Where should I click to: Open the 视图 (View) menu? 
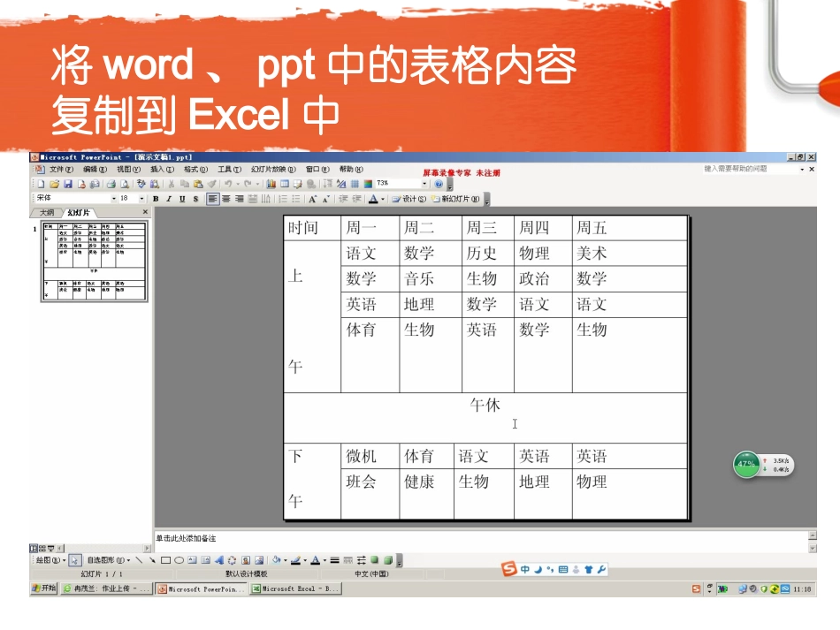(128, 169)
